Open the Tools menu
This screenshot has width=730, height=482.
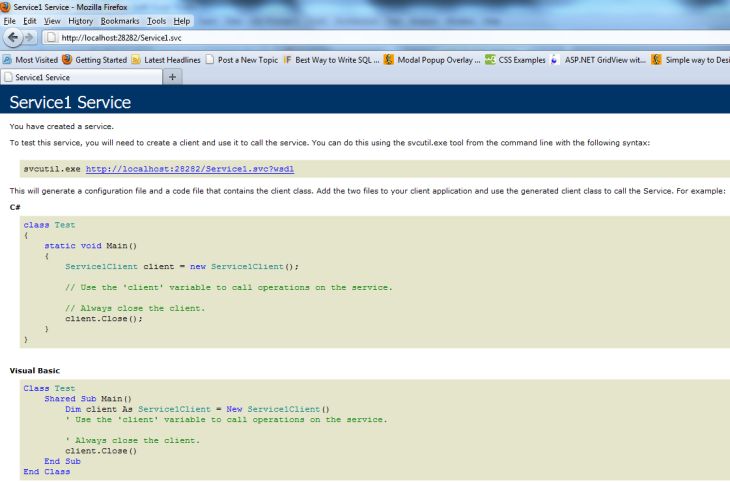(x=156, y=21)
